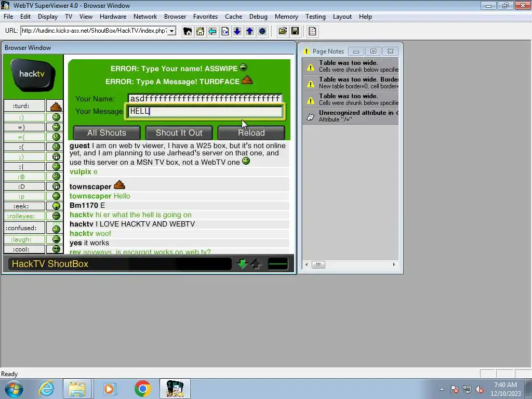Insert the :turd: poop emoticon
The height and width of the screenshot is (399, 532).
point(56,107)
